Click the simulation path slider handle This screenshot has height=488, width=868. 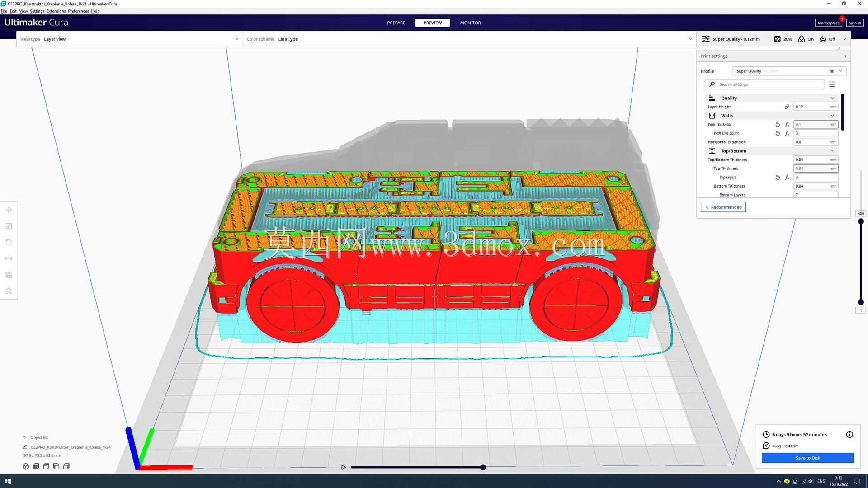click(x=483, y=467)
